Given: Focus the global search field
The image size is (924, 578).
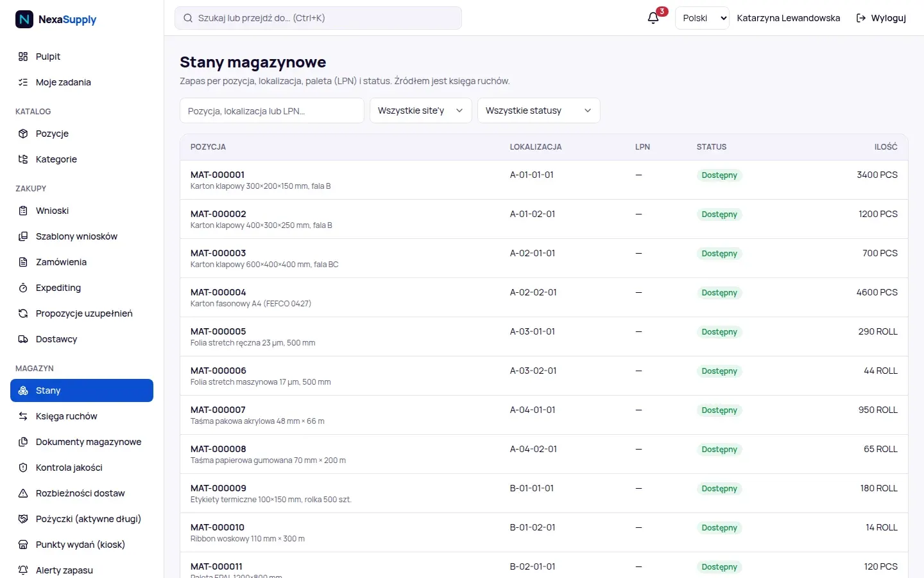Looking at the screenshot, I should pos(318,18).
